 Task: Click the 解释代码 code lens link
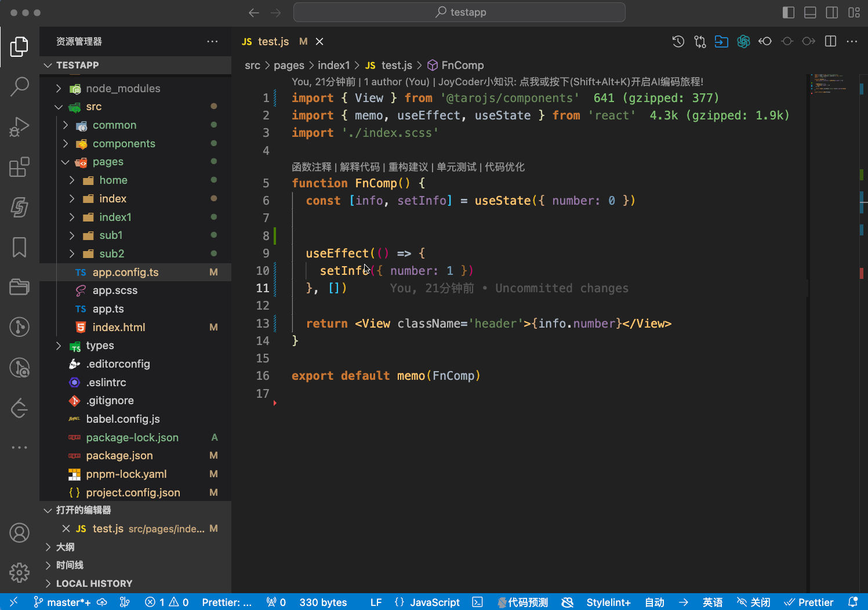(360, 167)
